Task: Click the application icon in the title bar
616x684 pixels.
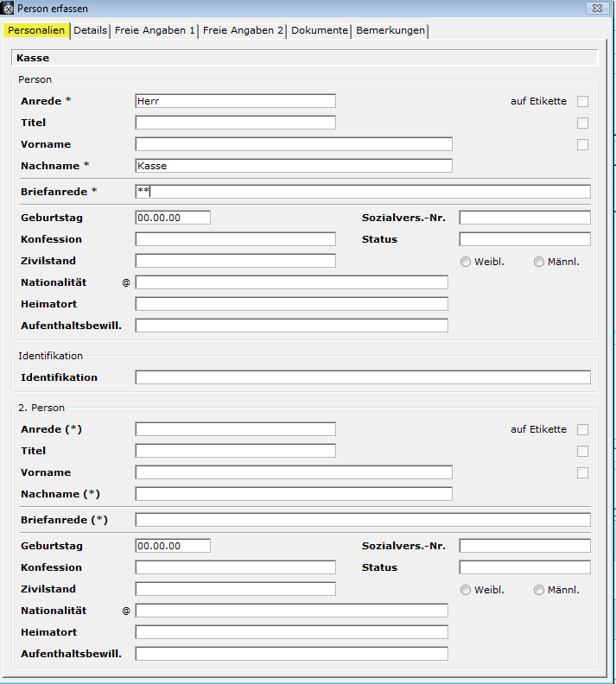Action: 9,9
